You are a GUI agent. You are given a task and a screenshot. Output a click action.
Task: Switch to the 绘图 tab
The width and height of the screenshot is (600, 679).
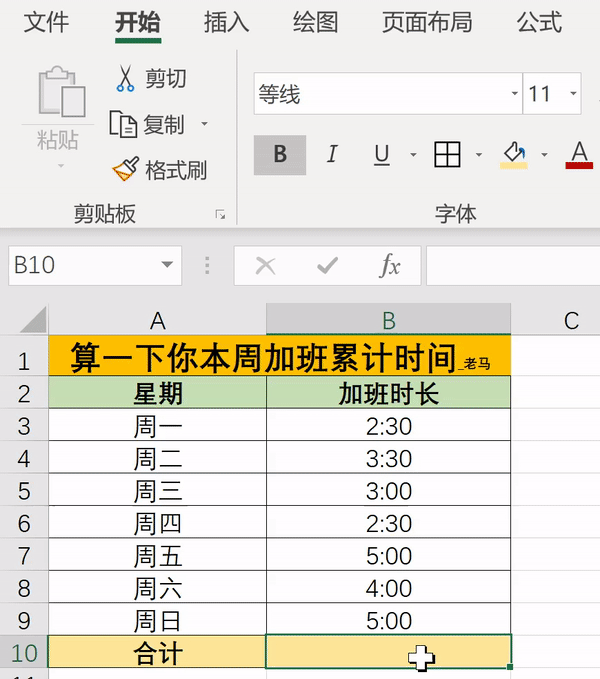(x=315, y=22)
